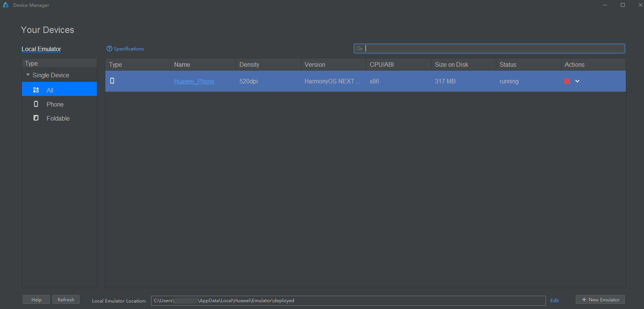Screen dimensions: 644x309
Task: Sort by the Status column header
Action: coord(528,64)
